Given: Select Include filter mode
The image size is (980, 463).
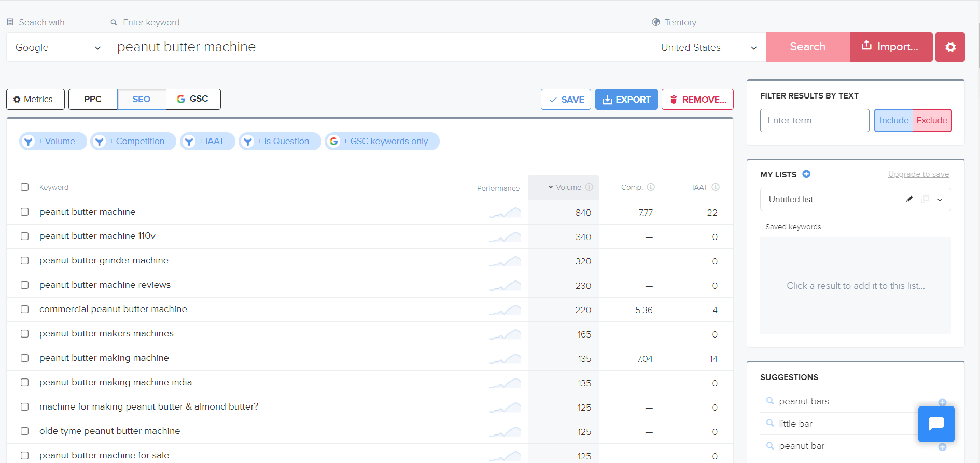Looking at the screenshot, I should [x=894, y=120].
